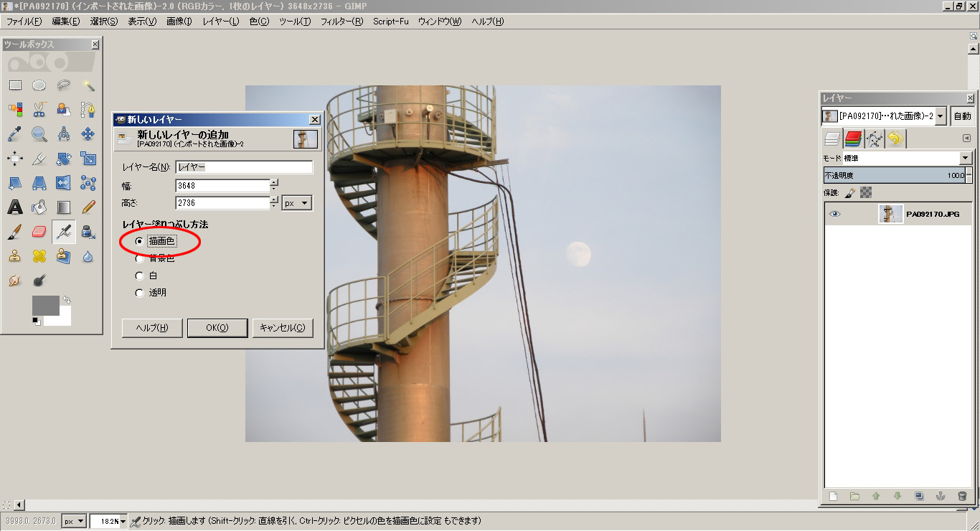Open the Layers panel tab configuration menu

966,138
